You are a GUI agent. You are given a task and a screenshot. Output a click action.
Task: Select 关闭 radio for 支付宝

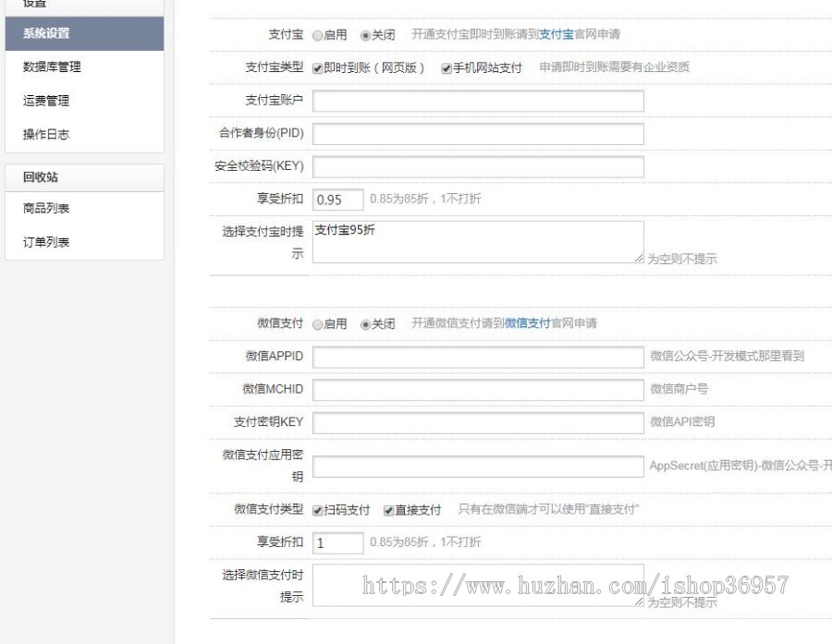coord(365,35)
